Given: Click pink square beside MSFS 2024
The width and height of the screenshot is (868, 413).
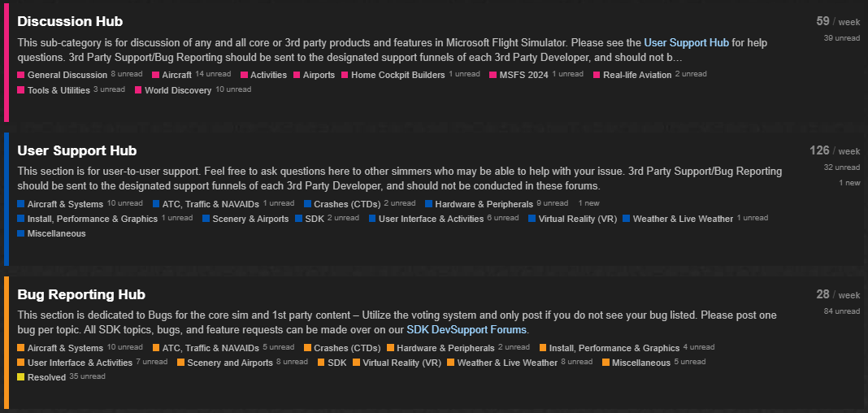Looking at the screenshot, I should [x=493, y=75].
